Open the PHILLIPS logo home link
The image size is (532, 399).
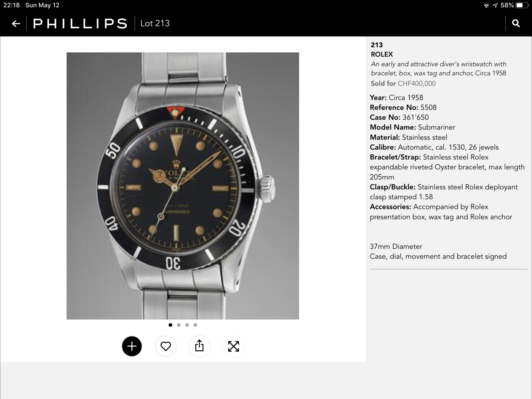tap(80, 23)
